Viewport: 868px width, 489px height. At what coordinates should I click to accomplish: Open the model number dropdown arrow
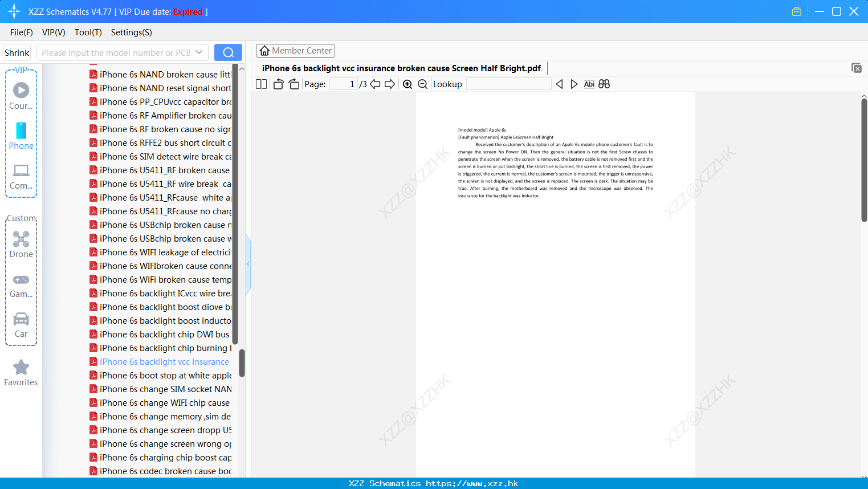click(199, 52)
